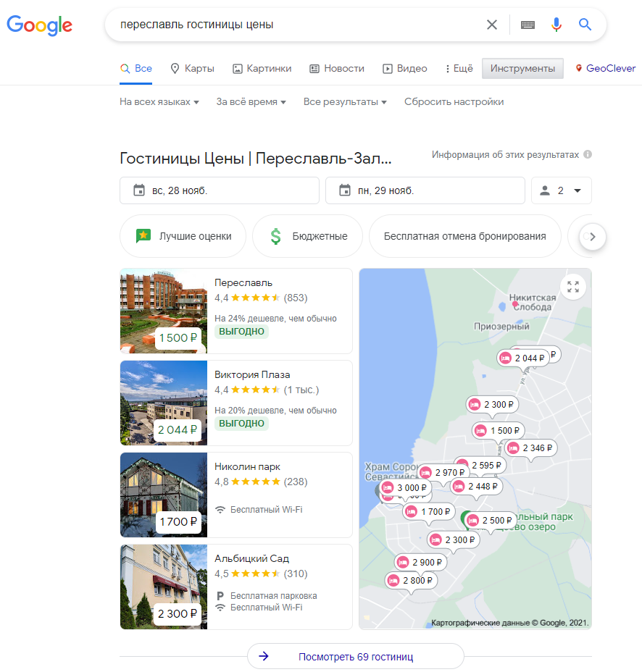Focus the search input field
Image resolution: width=642 pixels, height=672 pixels.
296,25
